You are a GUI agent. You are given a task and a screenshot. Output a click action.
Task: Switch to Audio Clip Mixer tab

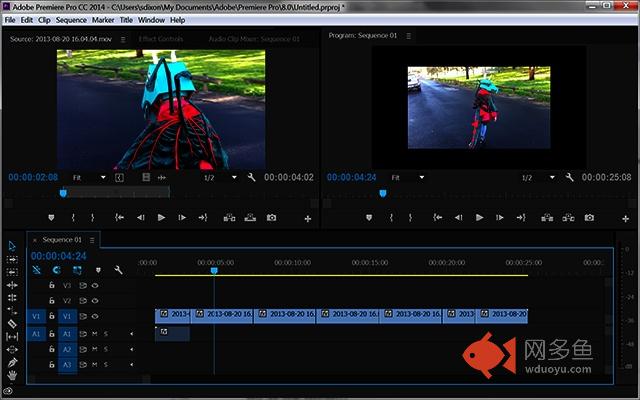click(x=254, y=39)
